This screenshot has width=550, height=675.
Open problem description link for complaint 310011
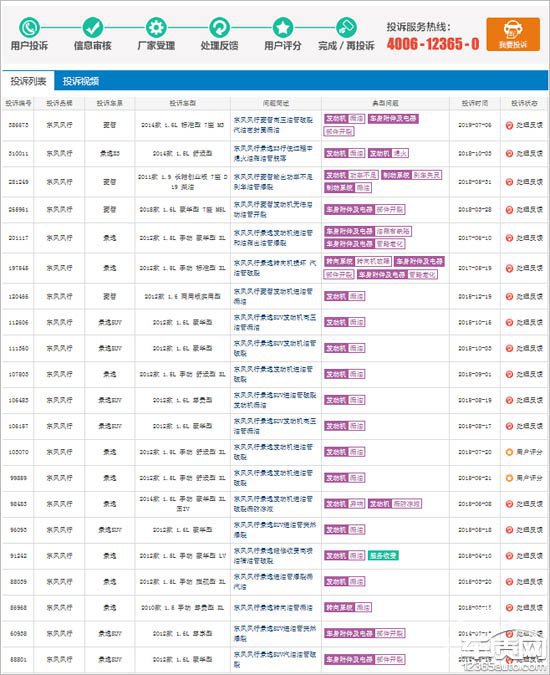(x=273, y=153)
